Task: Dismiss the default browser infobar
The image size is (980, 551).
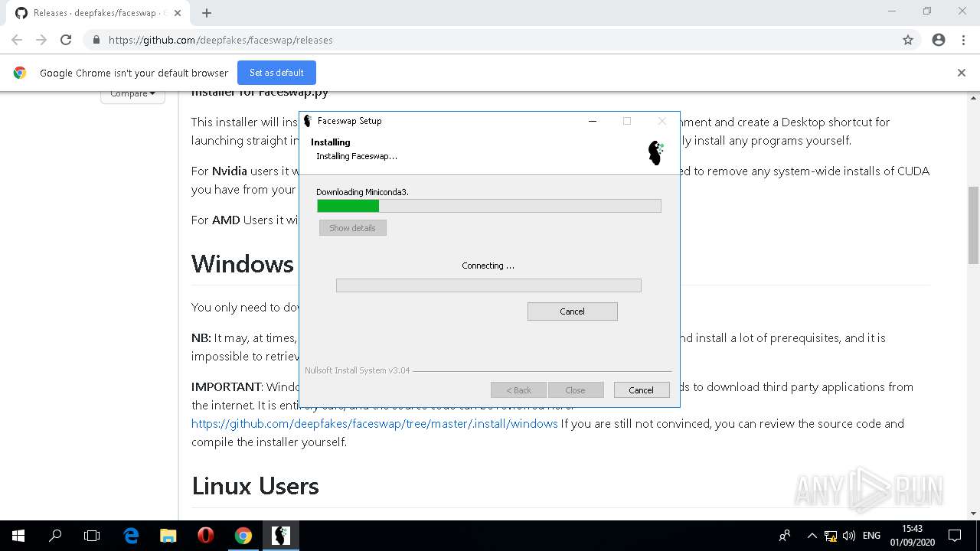Action: tap(962, 73)
